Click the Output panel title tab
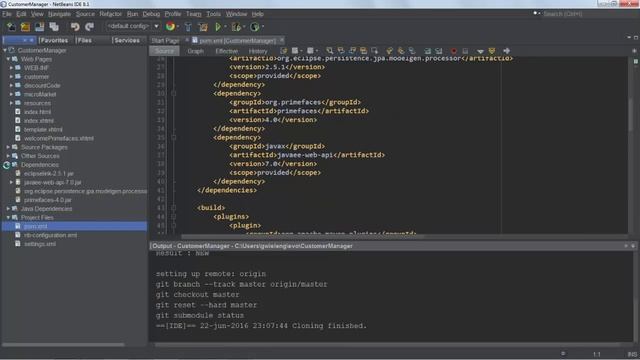Screen dimensions: 640x360 (x=252, y=246)
